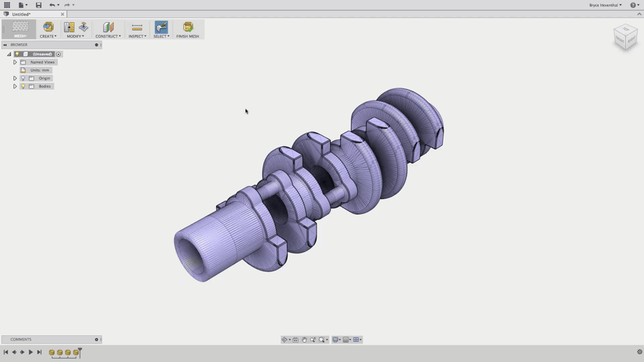
Task: Open the CONSTRUCT dropdown menu
Action: point(108,36)
